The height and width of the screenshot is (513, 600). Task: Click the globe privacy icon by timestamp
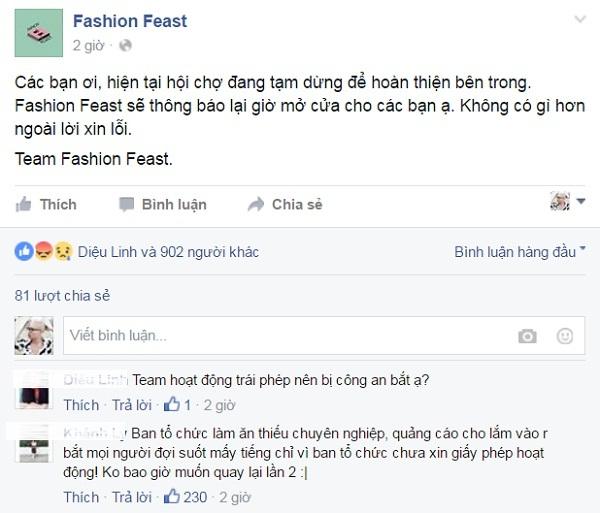click(x=125, y=46)
